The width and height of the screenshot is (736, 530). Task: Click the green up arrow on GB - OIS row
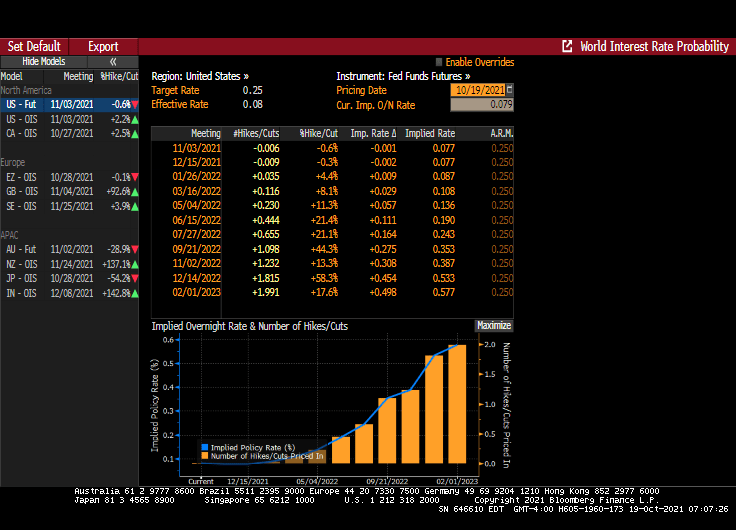pos(135,191)
